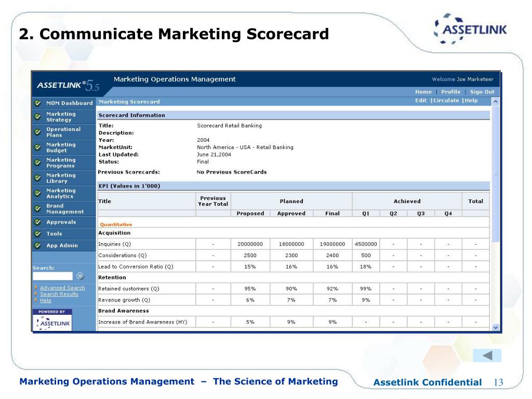Click Increase of Brand Awareness (HY)
Viewport: 532px width, 399px height.
(142, 322)
